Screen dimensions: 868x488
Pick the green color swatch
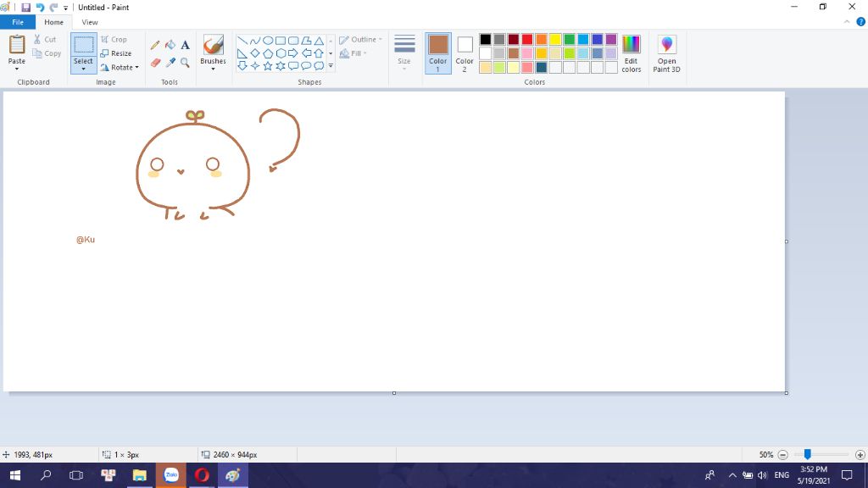pyautogui.click(x=569, y=39)
